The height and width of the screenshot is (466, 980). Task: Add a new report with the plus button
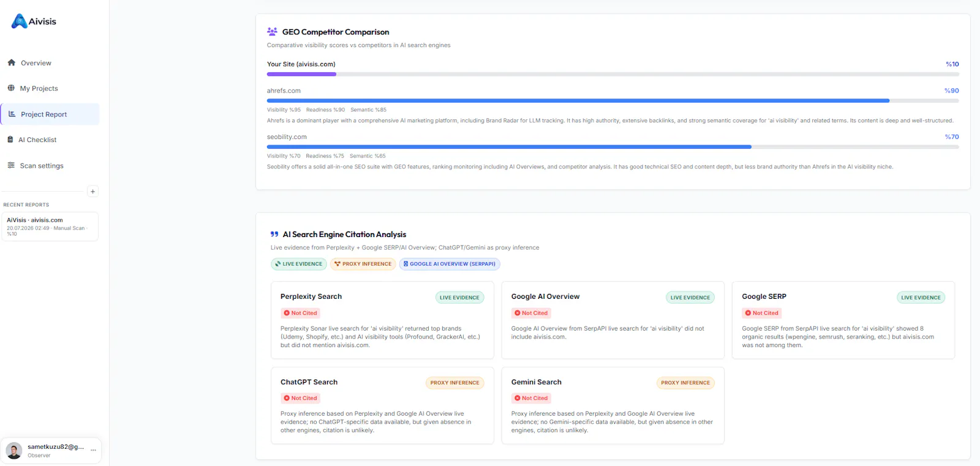point(93,192)
